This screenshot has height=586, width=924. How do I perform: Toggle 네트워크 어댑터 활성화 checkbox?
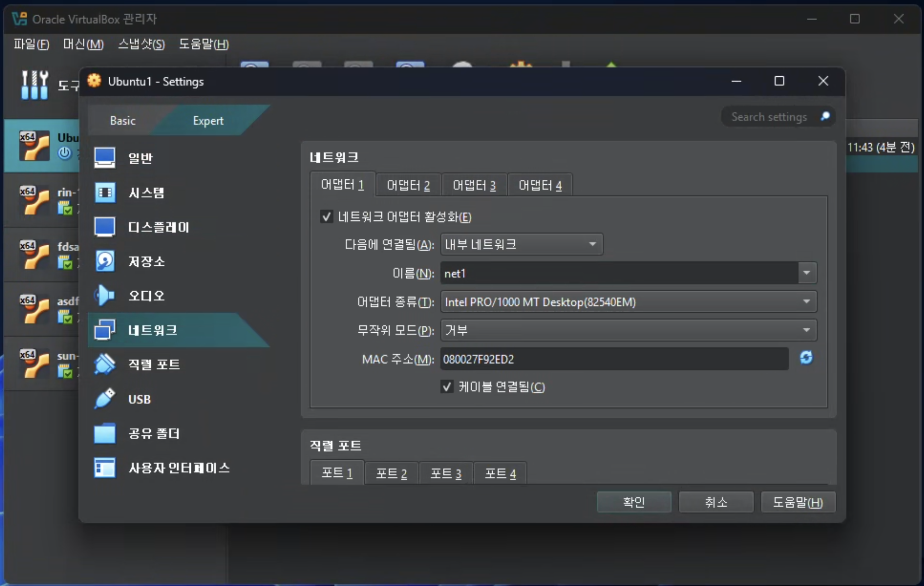(x=326, y=217)
